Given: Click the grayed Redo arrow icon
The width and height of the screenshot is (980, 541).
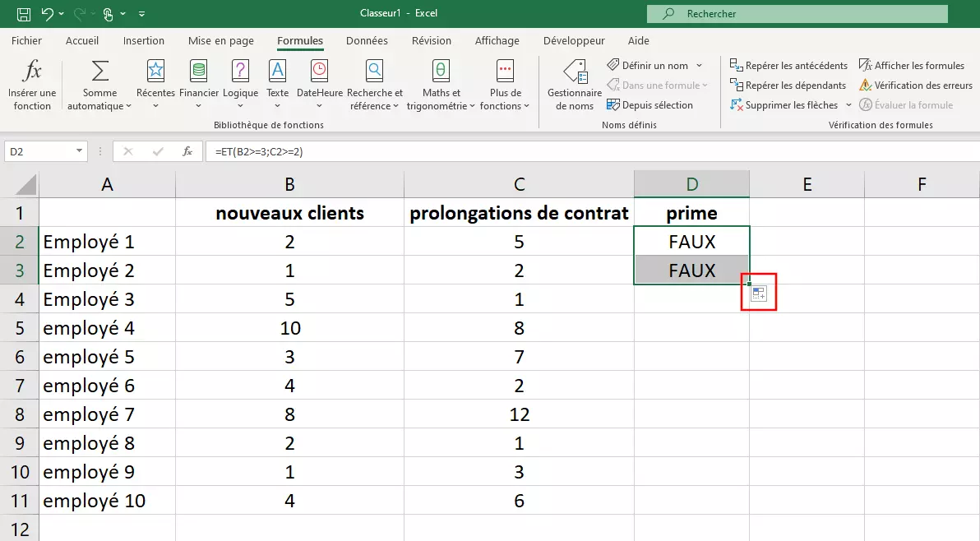Looking at the screenshot, I should (80, 13).
